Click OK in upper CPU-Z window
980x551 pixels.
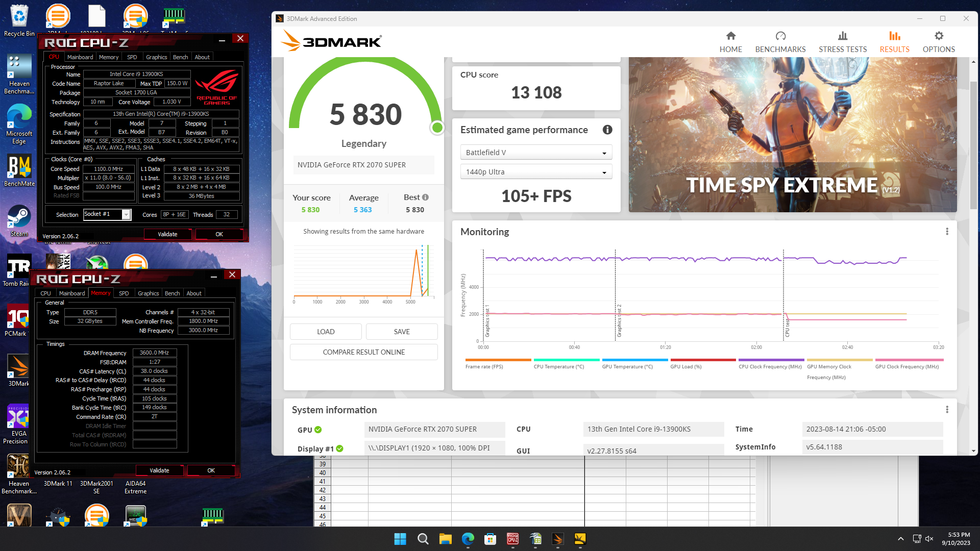(x=219, y=234)
